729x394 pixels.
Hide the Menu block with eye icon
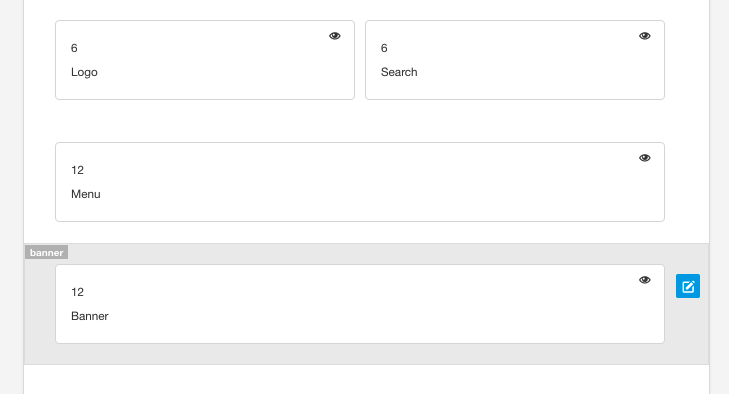pyautogui.click(x=644, y=158)
